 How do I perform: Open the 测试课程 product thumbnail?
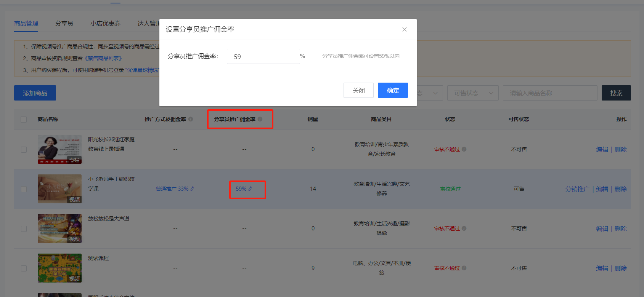[x=59, y=268]
